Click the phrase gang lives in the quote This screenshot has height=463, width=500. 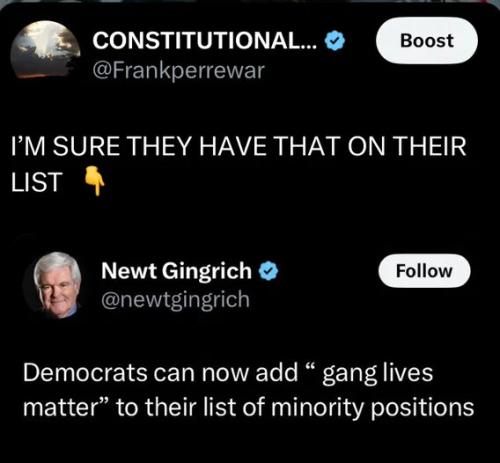[x=378, y=374]
